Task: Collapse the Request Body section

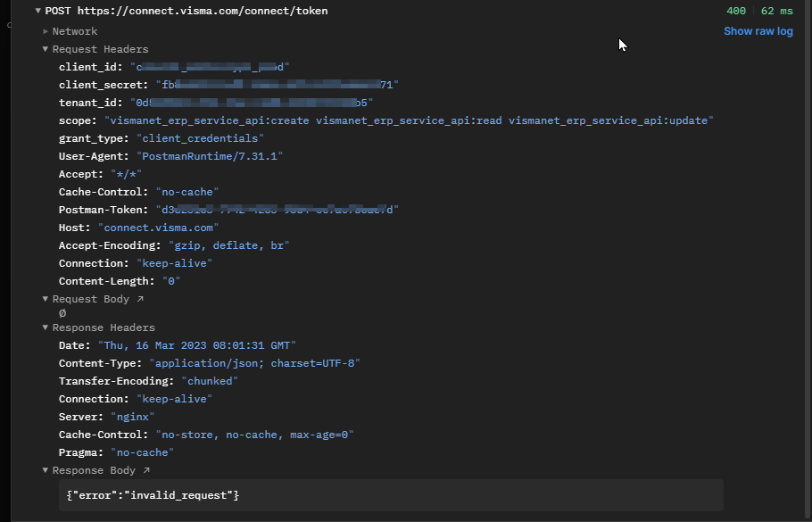Action: point(45,298)
